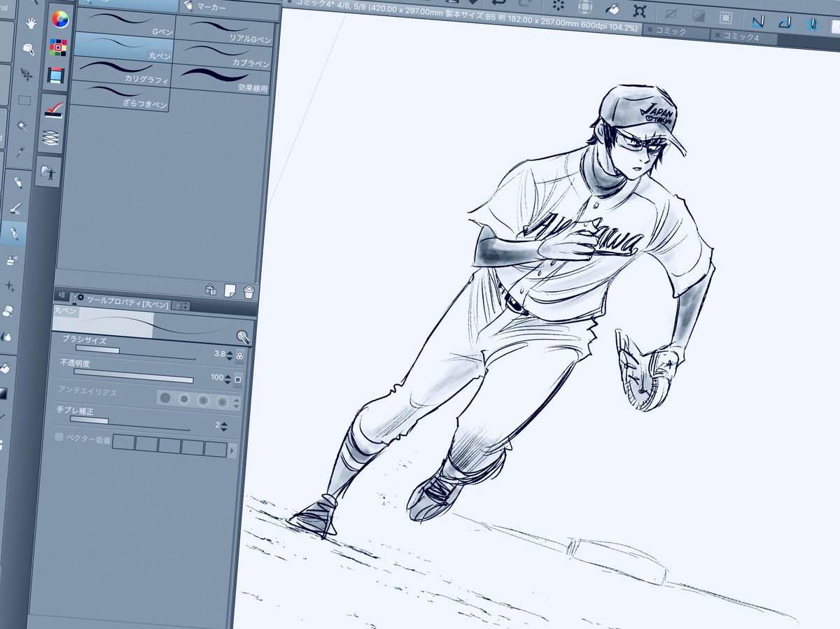Toggle Snap to Grid icon

[813, 24]
